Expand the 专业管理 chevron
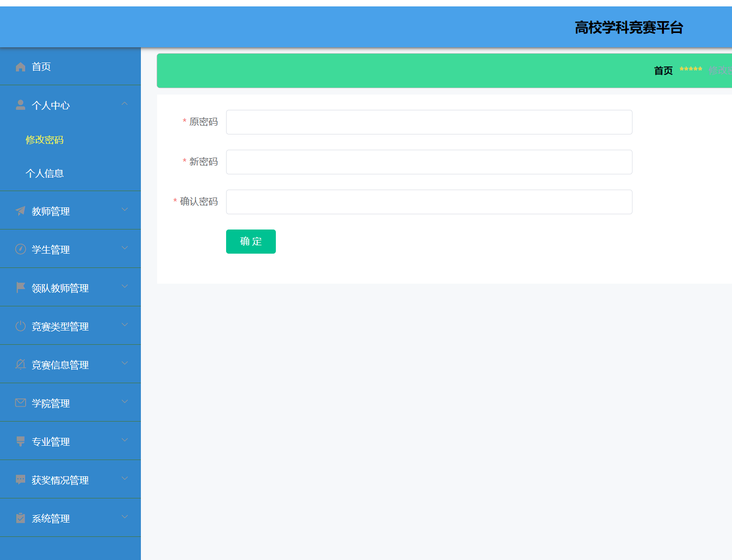 point(125,440)
